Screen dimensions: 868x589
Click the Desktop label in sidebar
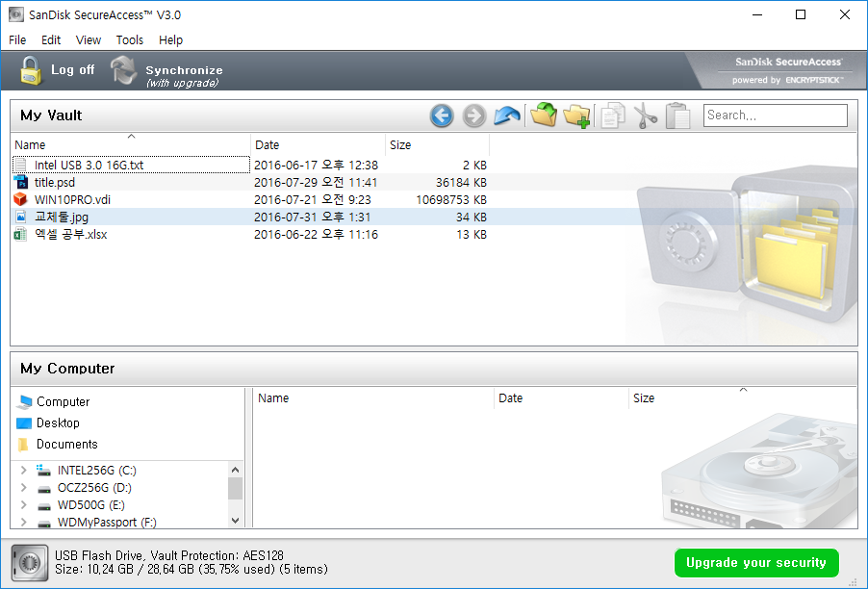point(58,423)
